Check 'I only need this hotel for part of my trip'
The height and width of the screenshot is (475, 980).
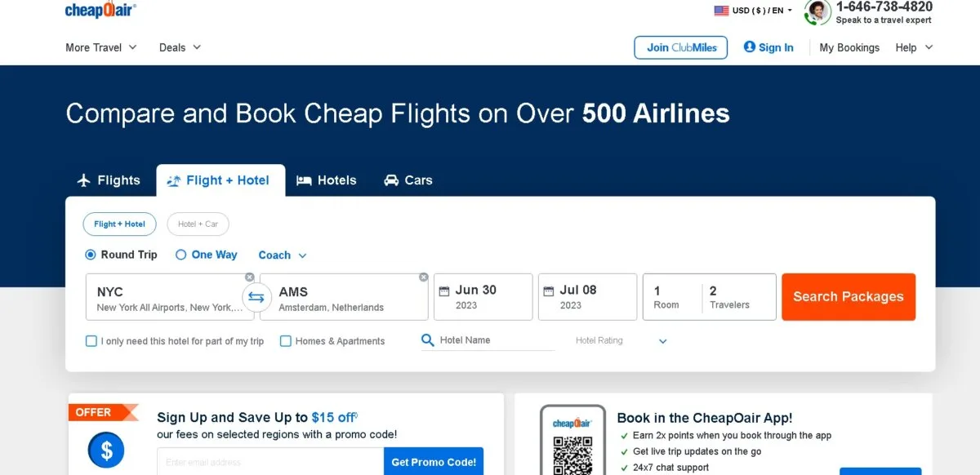point(91,341)
